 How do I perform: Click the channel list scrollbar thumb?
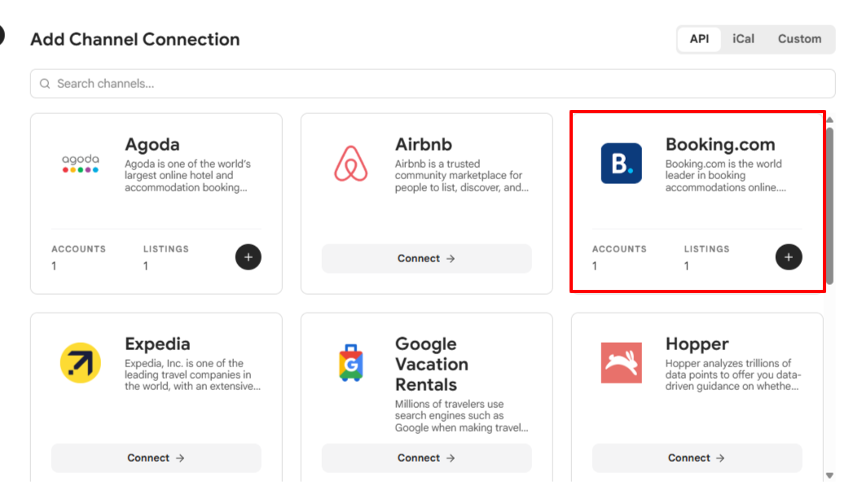click(x=830, y=205)
